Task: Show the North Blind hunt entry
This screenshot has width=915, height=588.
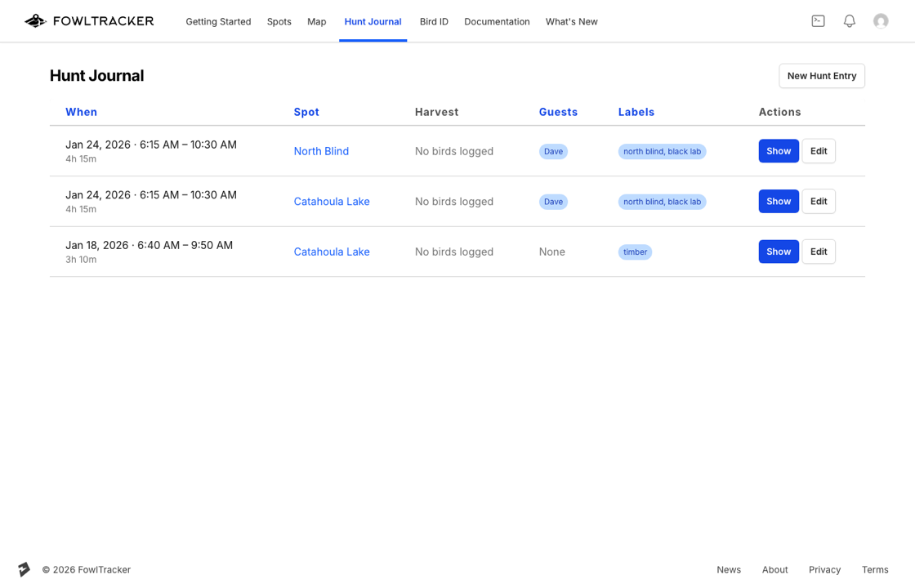Action: coord(779,151)
